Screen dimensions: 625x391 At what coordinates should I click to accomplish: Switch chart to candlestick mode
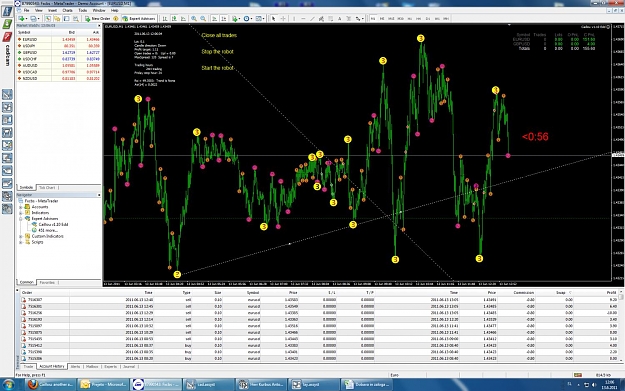[x=174, y=19]
